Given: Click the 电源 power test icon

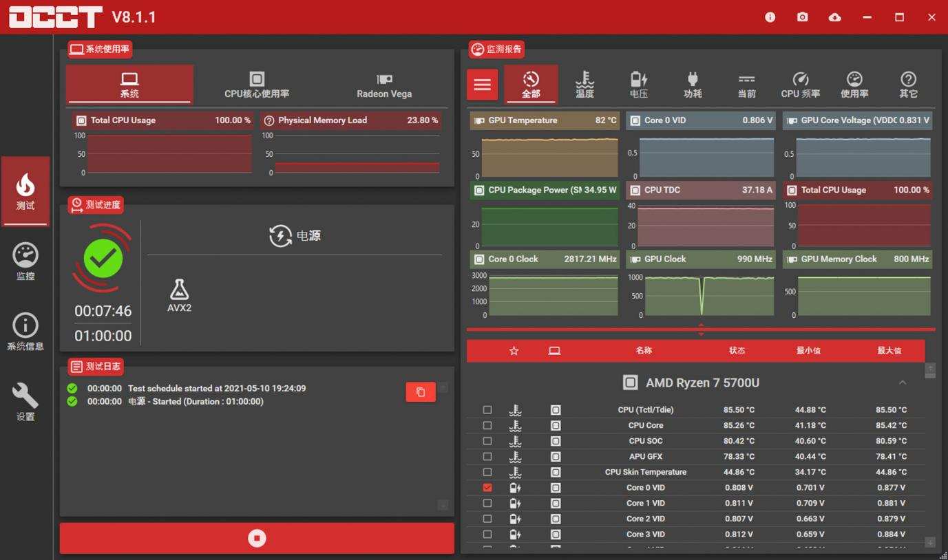Looking at the screenshot, I should click(280, 236).
